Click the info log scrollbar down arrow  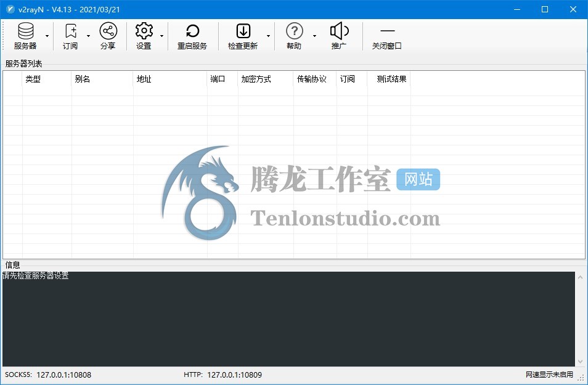580,362
